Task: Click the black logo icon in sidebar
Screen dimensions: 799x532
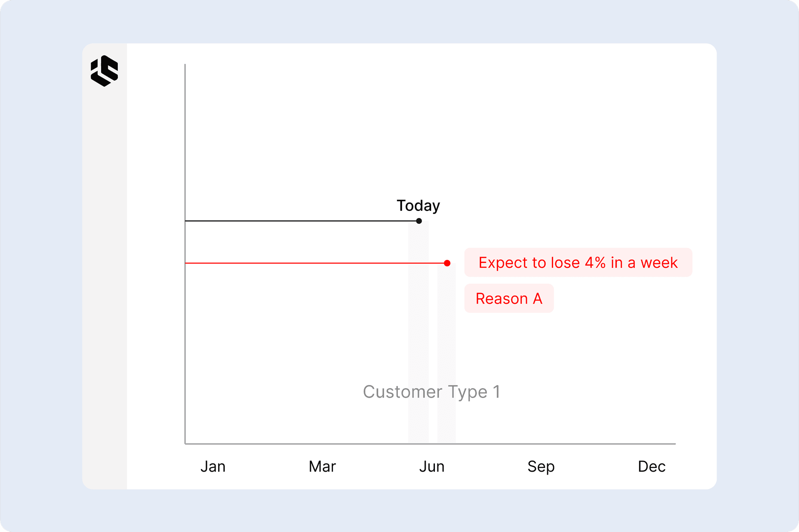Action: tap(104, 71)
